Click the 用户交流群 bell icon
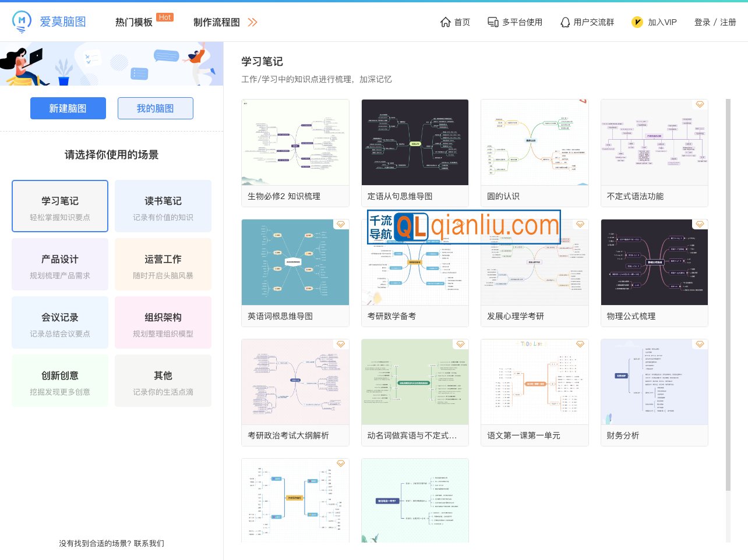 [x=565, y=22]
